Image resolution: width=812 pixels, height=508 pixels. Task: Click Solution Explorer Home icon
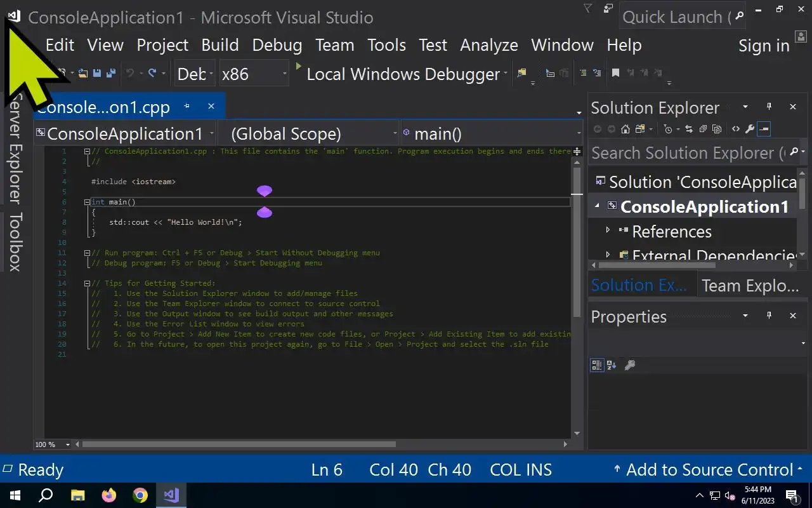[x=625, y=129]
